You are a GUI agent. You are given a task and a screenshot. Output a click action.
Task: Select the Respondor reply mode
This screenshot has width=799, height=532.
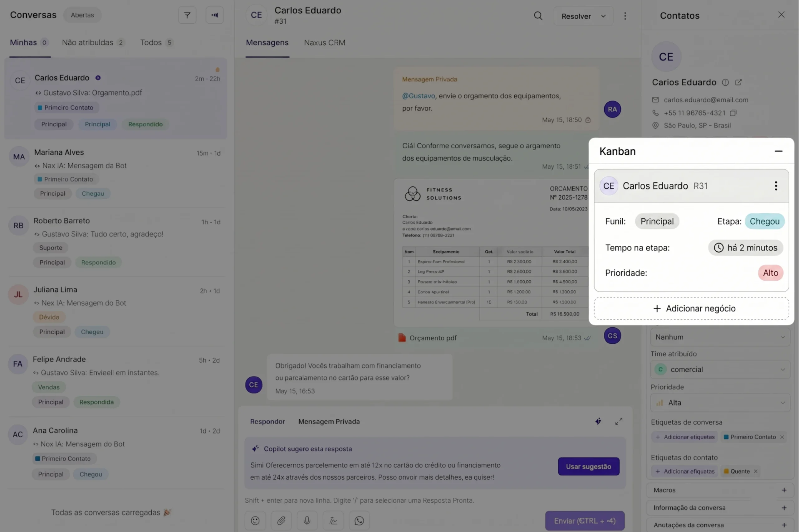click(x=267, y=421)
